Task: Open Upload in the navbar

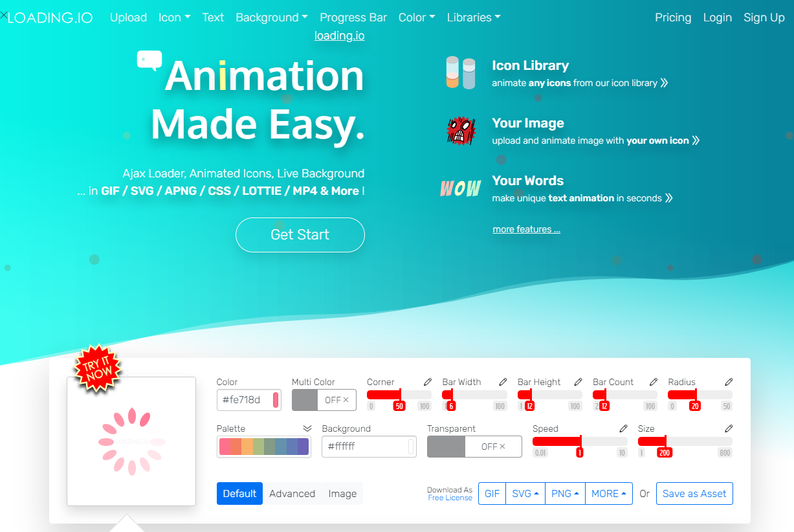Action: [x=128, y=17]
